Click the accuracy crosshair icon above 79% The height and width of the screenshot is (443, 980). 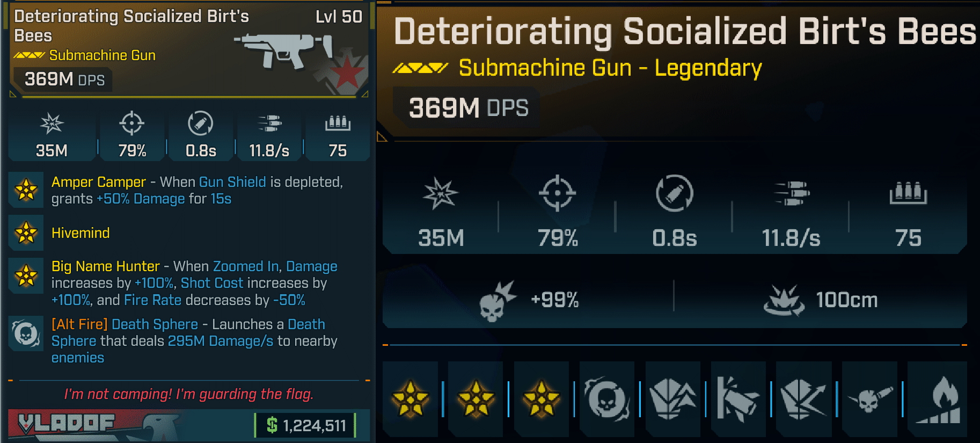click(131, 124)
